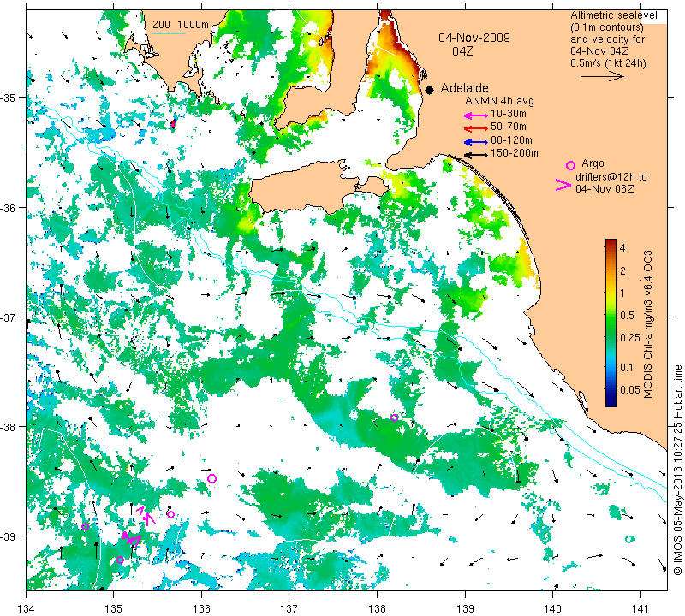Select the Argo float circle near 135.1E, 39.2S
685x616 pixels.
pos(121,560)
